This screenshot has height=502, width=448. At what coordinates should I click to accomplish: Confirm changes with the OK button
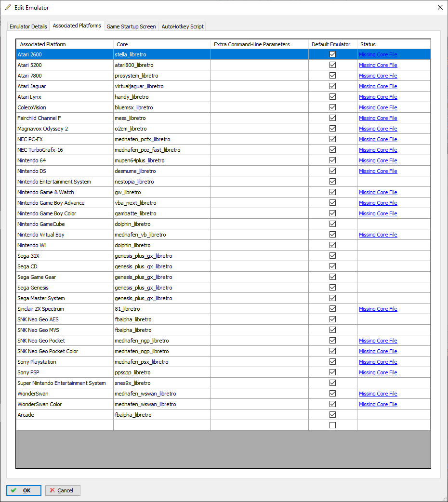(24, 490)
